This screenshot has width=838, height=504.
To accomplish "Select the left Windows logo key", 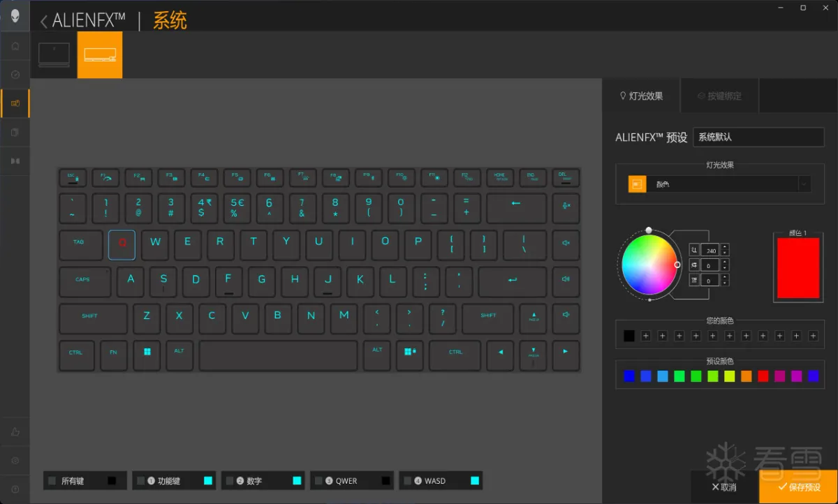I will coord(147,355).
